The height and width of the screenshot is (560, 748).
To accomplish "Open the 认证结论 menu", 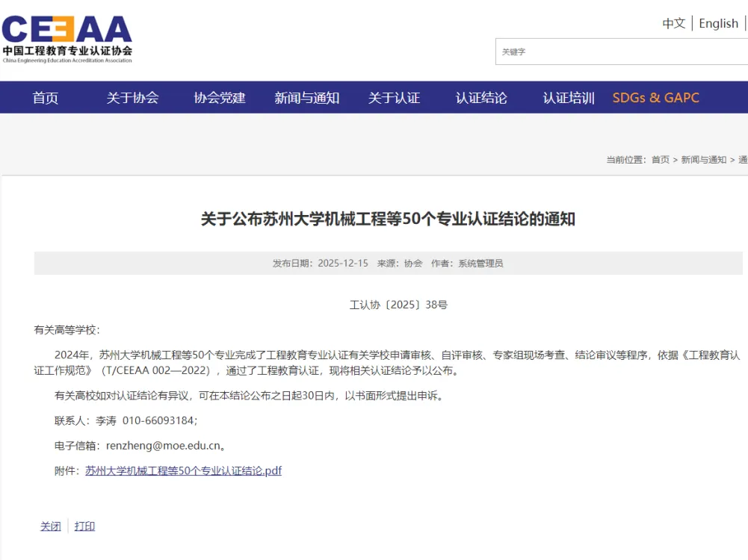I will (x=481, y=98).
